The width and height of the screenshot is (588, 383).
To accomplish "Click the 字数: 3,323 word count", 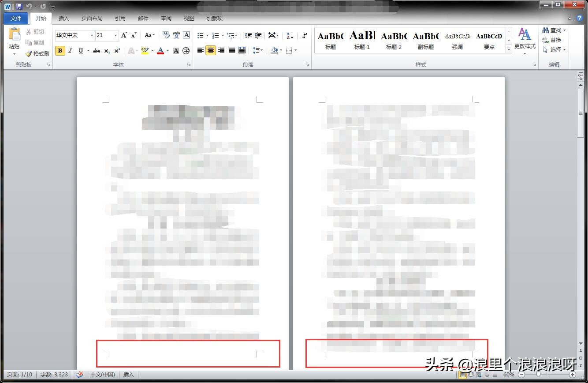I will click(54, 375).
